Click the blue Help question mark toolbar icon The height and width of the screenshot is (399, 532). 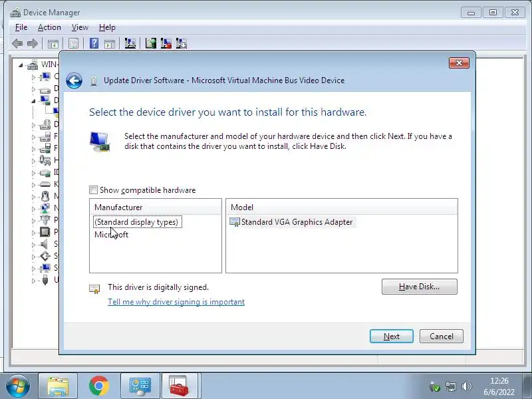[x=94, y=43]
